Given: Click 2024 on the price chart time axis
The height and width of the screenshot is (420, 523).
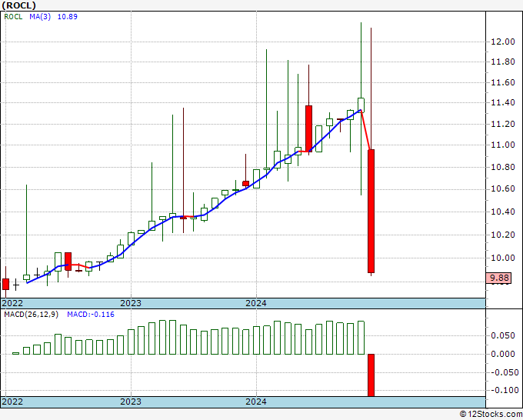Looking at the screenshot, I should pos(256,303).
